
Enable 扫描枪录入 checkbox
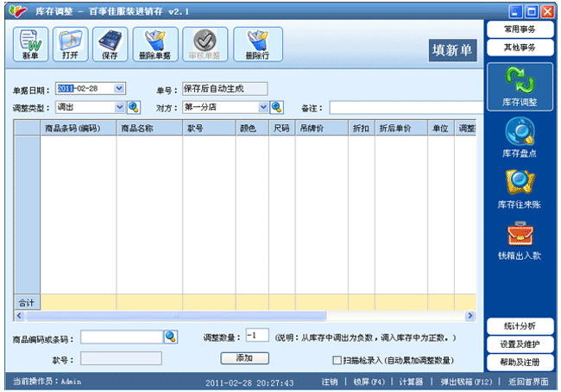(337, 360)
